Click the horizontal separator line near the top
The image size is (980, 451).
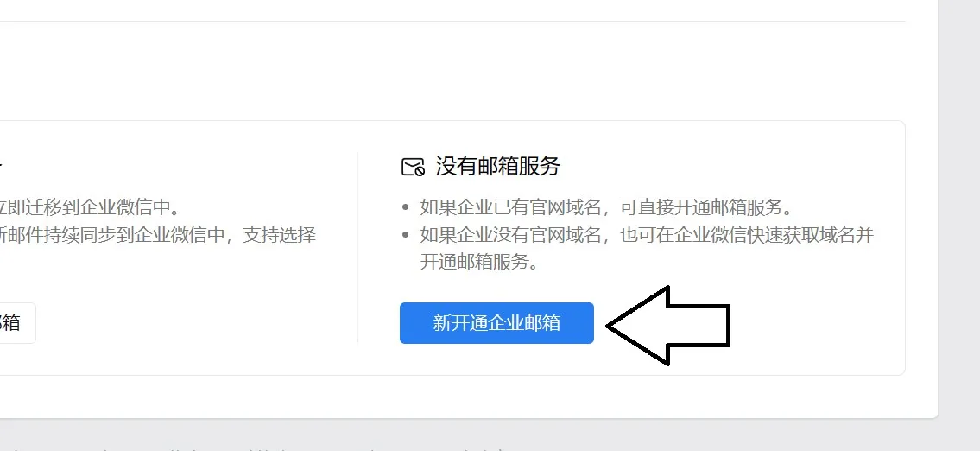[452, 22]
